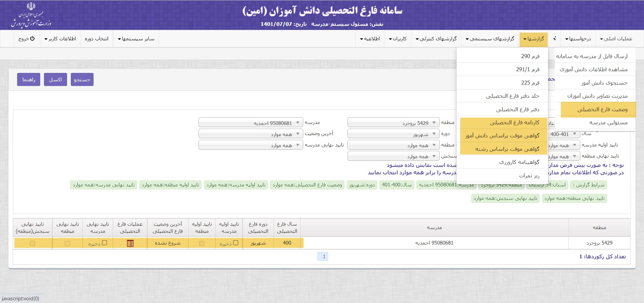Check the تایید نهایی مدرسه checkbox in the row
The image size is (644, 303).
point(104,243)
